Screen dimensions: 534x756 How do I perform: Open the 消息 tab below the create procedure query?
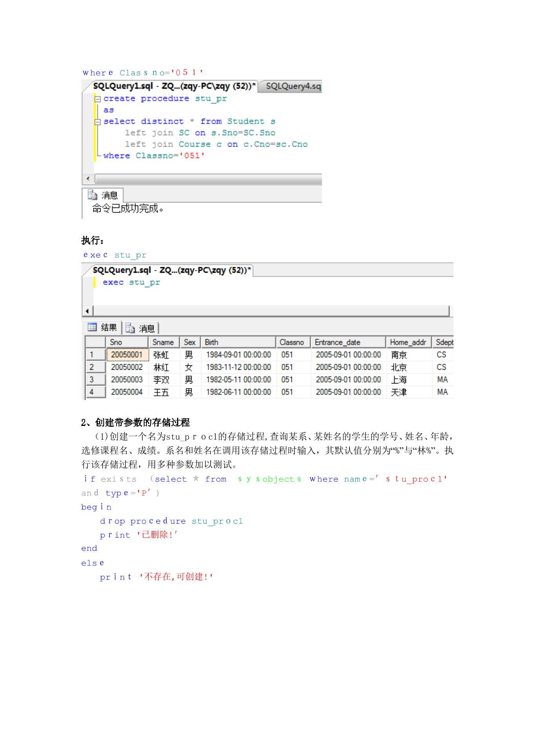point(103,195)
